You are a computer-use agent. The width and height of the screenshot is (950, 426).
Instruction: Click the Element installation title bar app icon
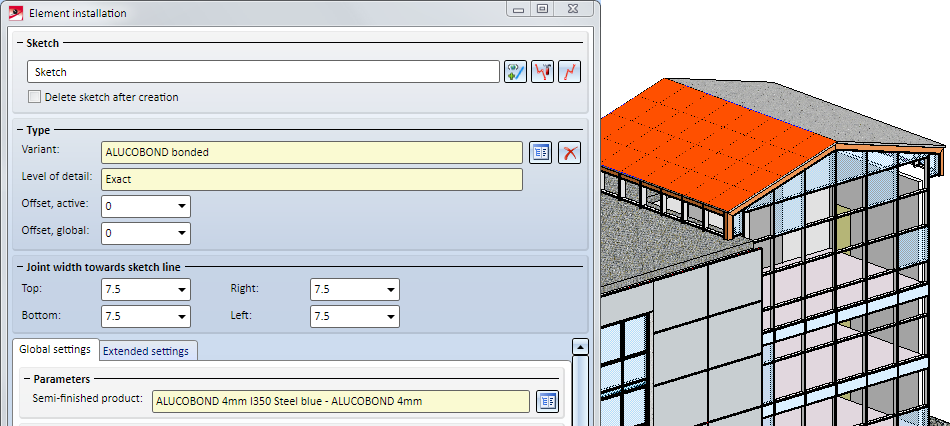click(16, 12)
